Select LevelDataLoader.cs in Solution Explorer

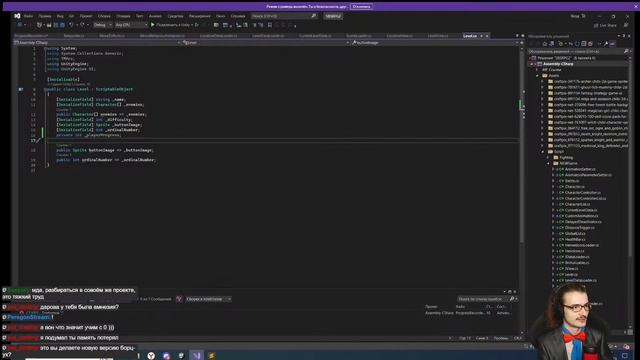(x=580, y=280)
